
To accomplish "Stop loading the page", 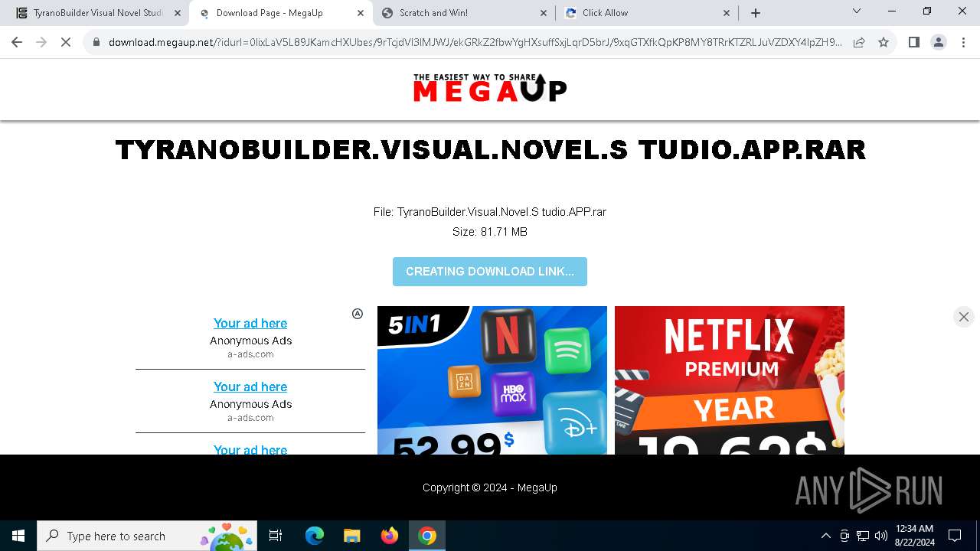I will 66,42.
